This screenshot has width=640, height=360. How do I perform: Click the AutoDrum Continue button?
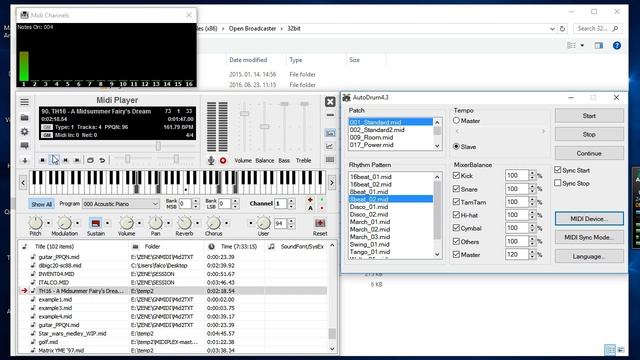[589, 153]
